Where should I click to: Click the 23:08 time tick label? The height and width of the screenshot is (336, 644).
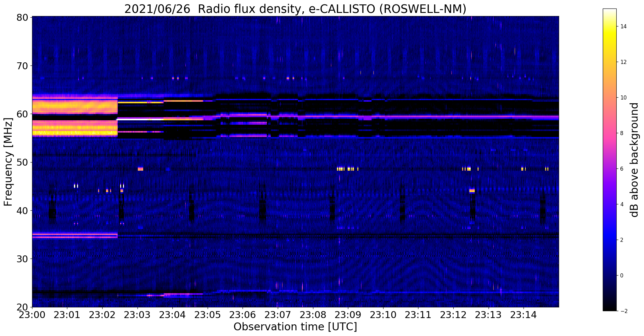click(x=313, y=315)
